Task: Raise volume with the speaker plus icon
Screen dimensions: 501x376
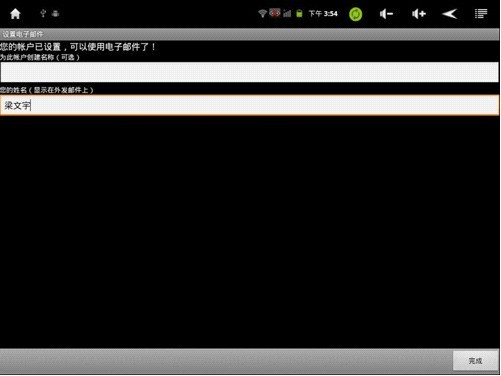Action: pos(419,14)
